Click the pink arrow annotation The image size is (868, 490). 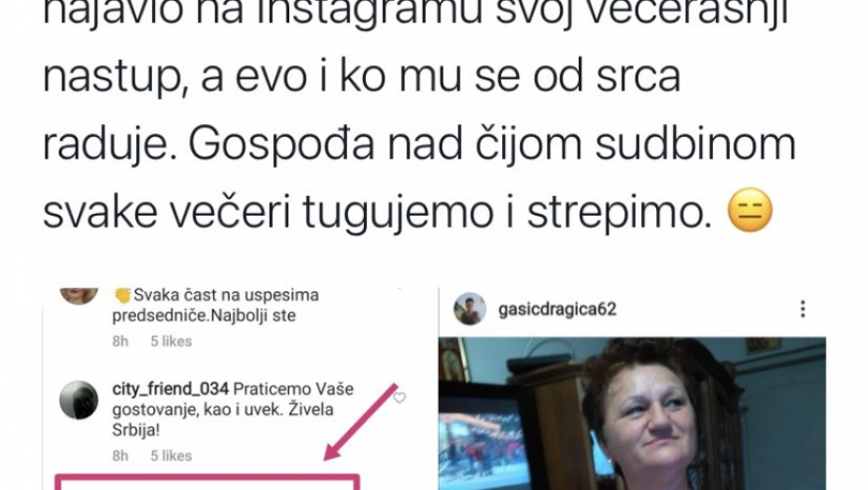(x=361, y=422)
